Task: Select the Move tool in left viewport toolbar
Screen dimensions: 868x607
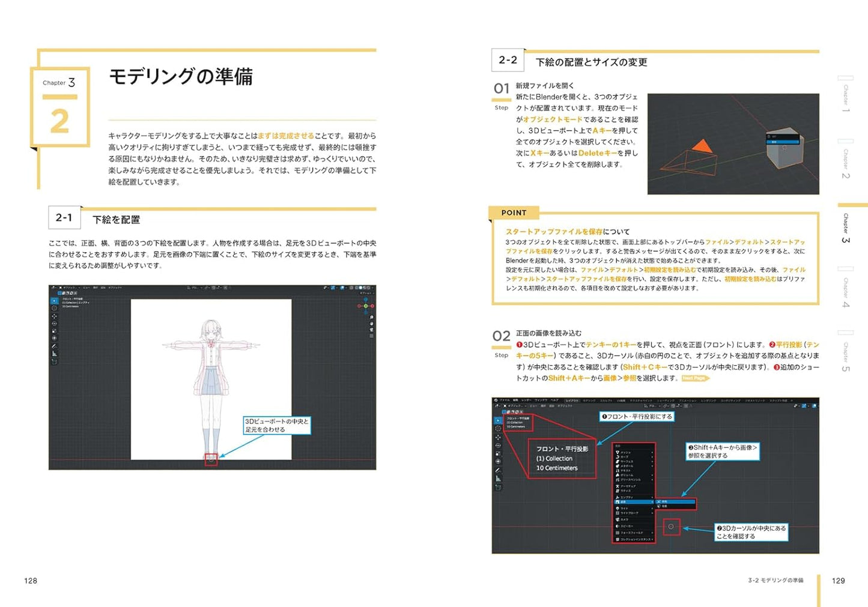Action: pos(54,316)
